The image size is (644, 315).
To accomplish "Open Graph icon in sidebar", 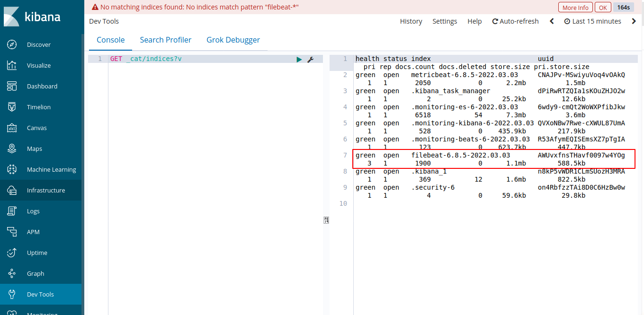I will [x=12, y=273].
